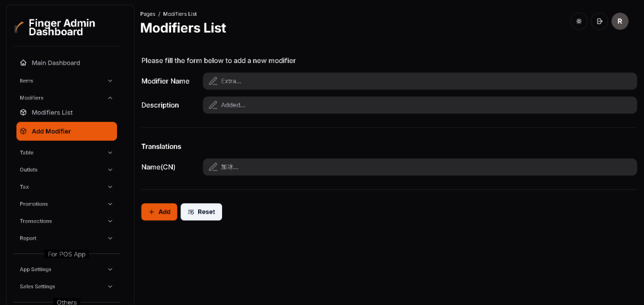Click the orange Add button
Screen dimensions: 644x305
click(159, 212)
